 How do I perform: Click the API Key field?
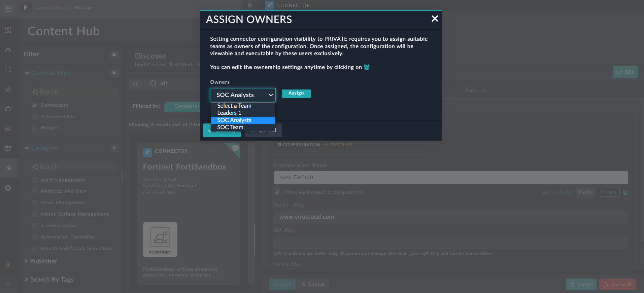451,243
